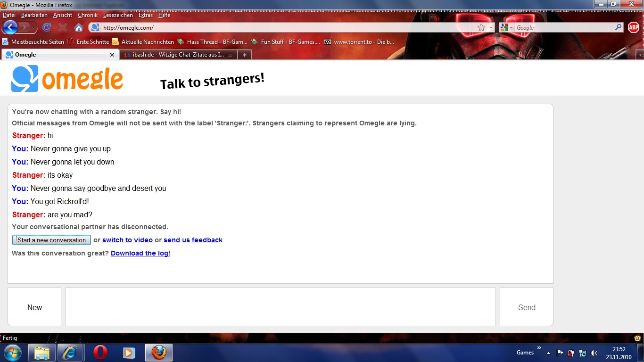
Task: Switch to the ibash.de tab
Action: (178, 55)
